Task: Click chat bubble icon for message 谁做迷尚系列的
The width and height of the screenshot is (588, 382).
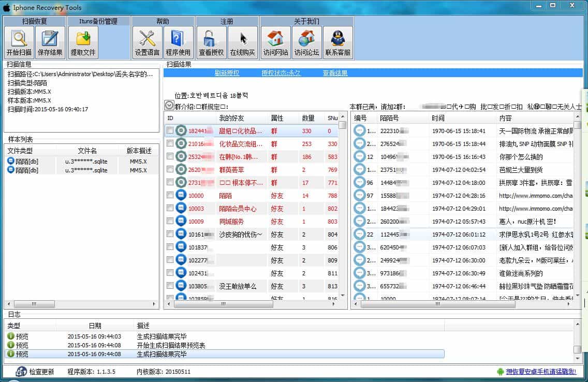Action: (359, 273)
